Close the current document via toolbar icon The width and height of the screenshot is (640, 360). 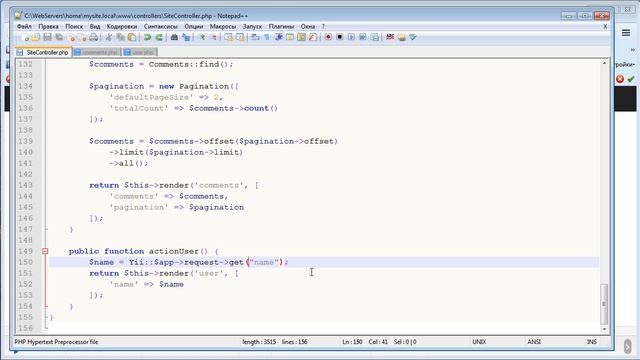(x=71, y=38)
